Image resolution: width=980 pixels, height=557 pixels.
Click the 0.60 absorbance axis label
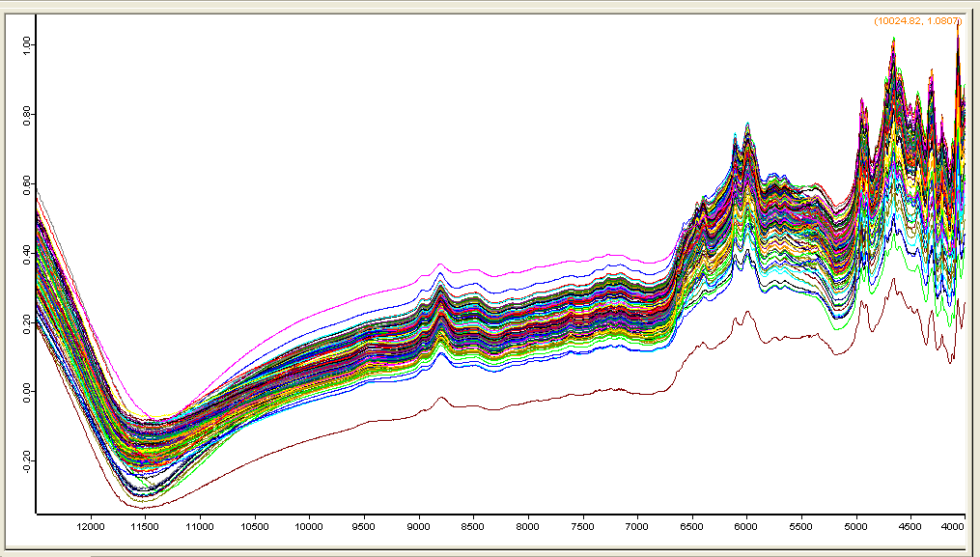tap(26, 183)
